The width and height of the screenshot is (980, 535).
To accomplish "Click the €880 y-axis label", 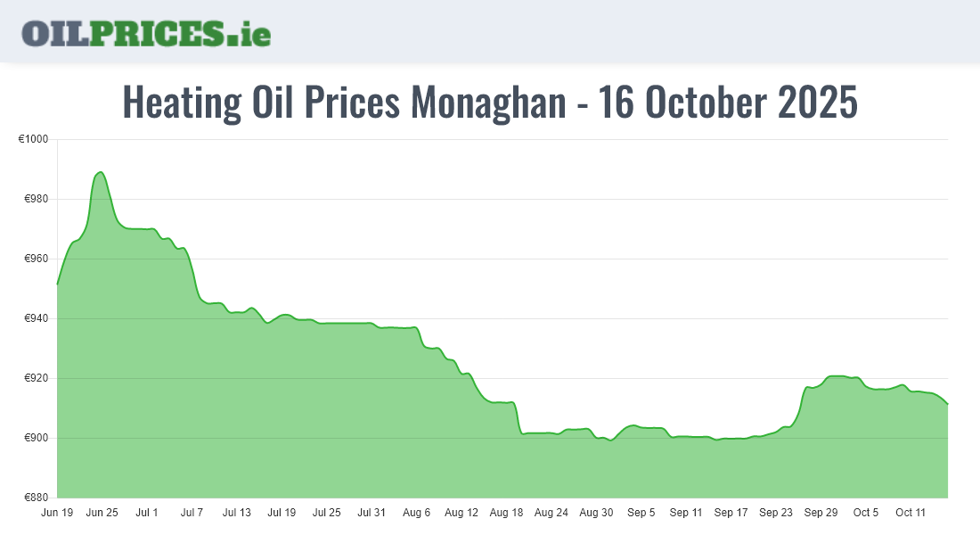I will coord(37,498).
